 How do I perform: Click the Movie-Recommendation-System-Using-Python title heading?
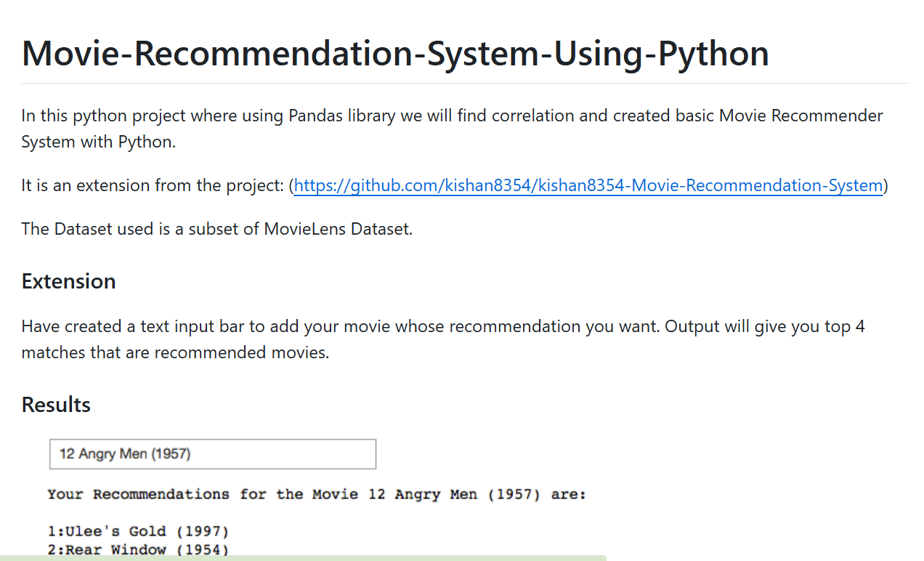point(395,53)
